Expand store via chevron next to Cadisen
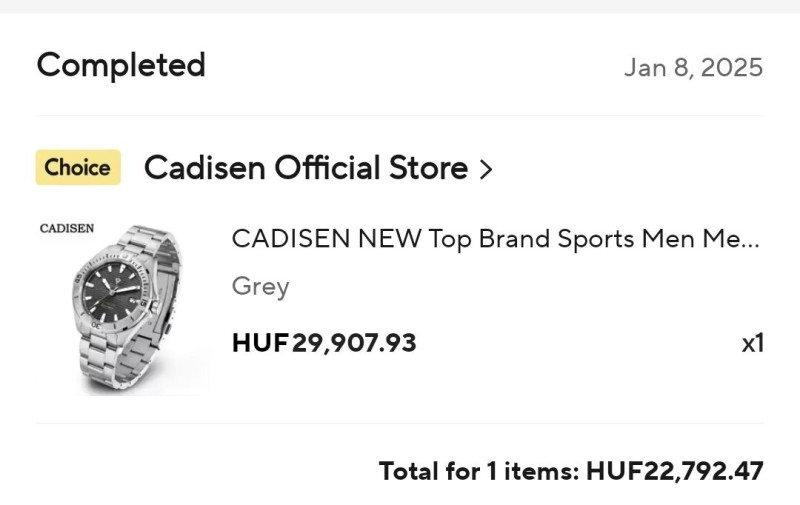Screen dimensions: 800x505 tap(486, 169)
